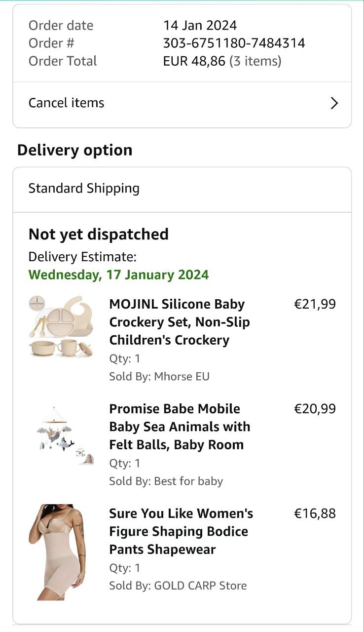The height and width of the screenshot is (632, 364).
Task: Open MOJINL Silicone Baby Crockery Set title
Action: (x=180, y=322)
